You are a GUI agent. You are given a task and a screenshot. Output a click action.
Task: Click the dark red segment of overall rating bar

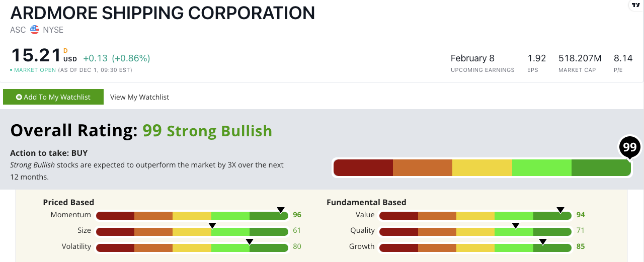click(x=363, y=167)
